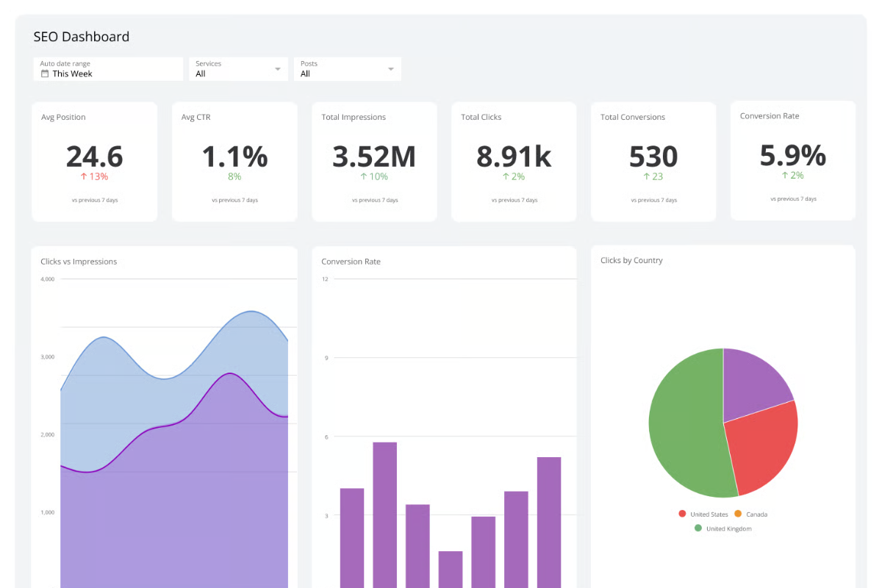Click the Services dropdown arrow icon
882x588 pixels.
coord(278,68)
